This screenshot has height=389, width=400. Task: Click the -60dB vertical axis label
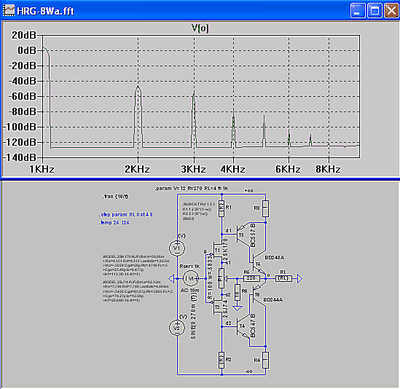click(x=22, y=96)
